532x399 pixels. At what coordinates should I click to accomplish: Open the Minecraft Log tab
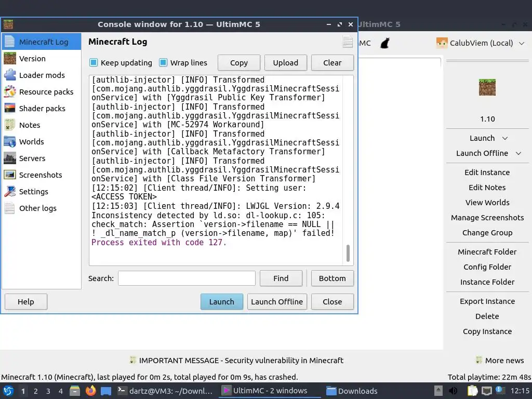tap(42, 42)
